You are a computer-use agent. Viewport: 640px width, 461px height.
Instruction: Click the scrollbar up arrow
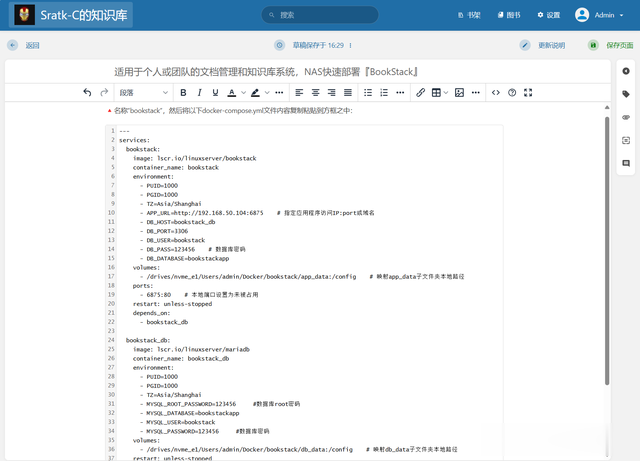tap(607, 107)
